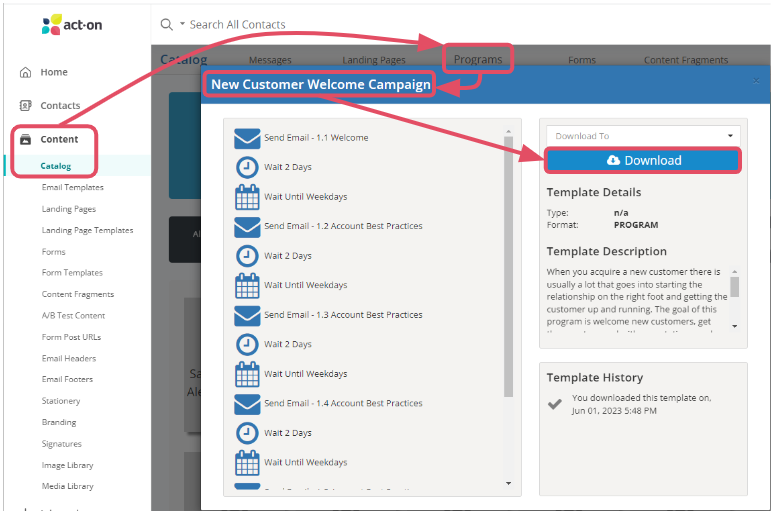Select 'Send Email - 1.4 Account Best Practices' text
Screen dimensions: 774x513
[x=343, y=403]
